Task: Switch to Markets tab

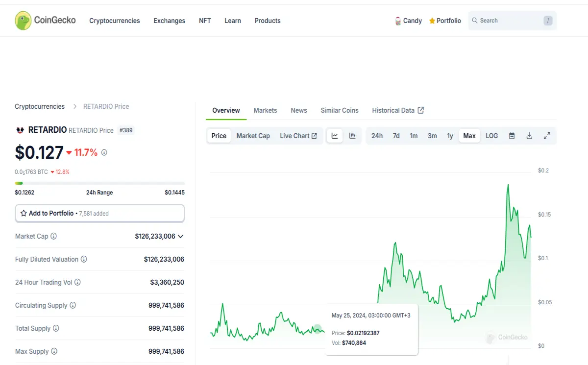Action: click(x=265, y=110)
